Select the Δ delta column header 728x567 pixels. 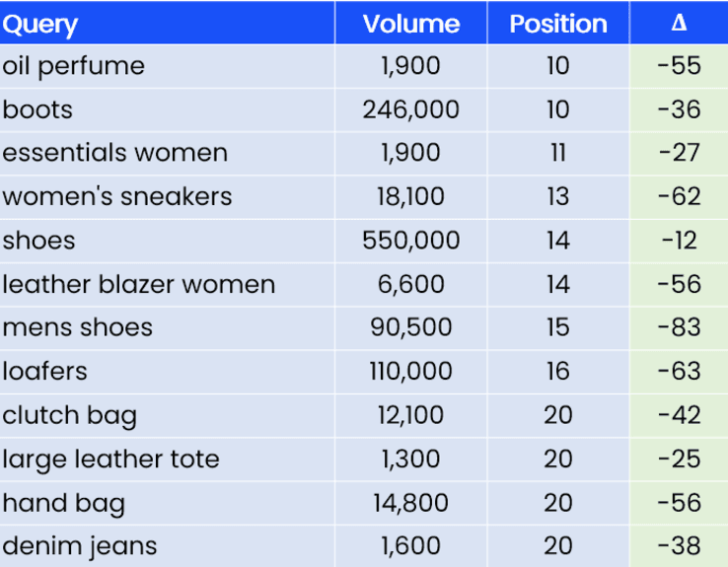pyautogui.click(x=679, y=24)
